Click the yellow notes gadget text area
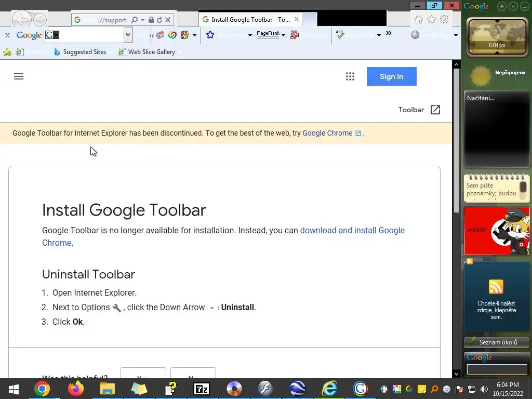The height and width of the screenshot is (399, 532). click(x=491, y=189)
